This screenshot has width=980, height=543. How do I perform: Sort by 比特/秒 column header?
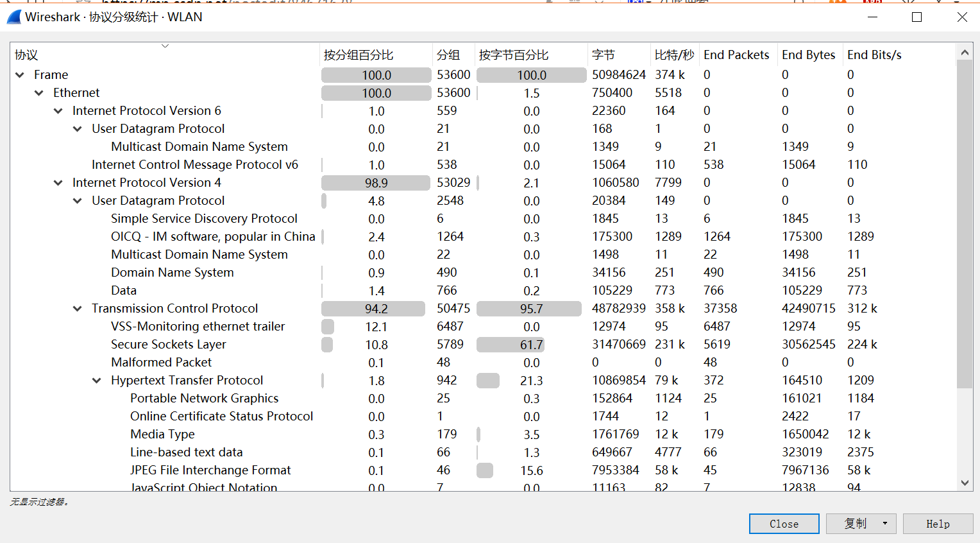pyautogui.click(x=675, y=55)
